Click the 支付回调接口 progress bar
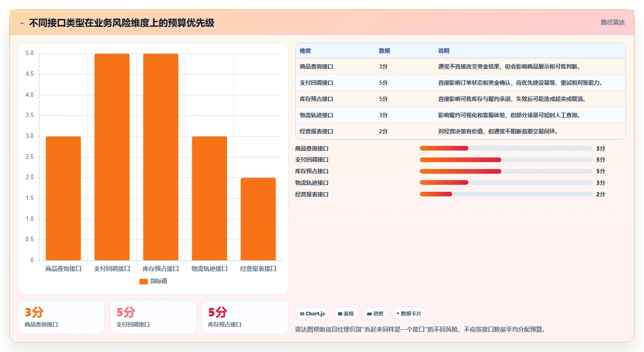 (506, 160)
